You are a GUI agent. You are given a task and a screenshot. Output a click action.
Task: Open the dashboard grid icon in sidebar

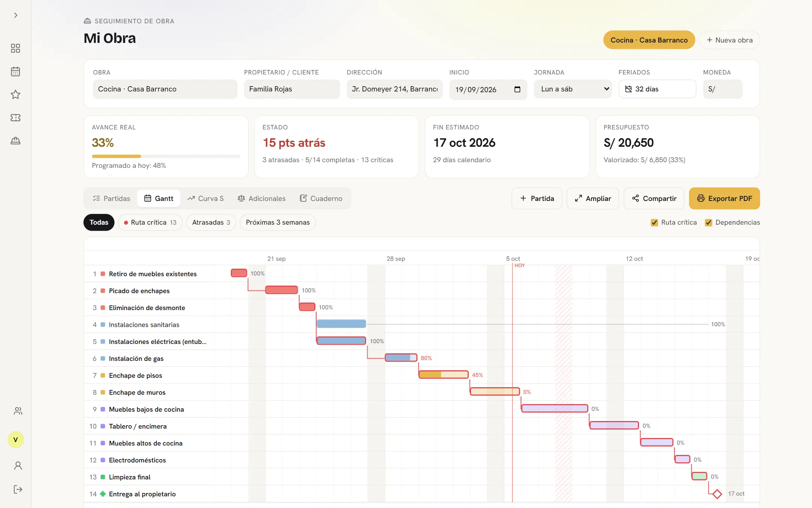(x=15, y=48)
